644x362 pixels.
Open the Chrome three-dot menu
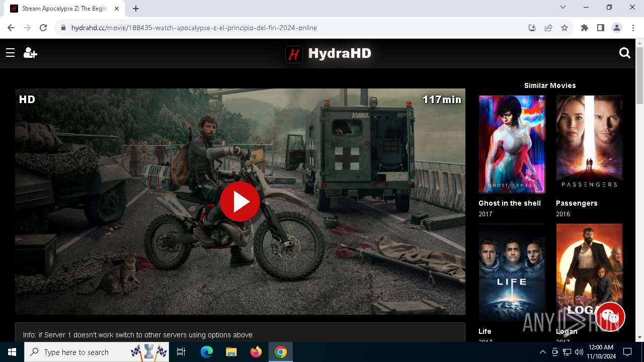[x=633, y=28]
